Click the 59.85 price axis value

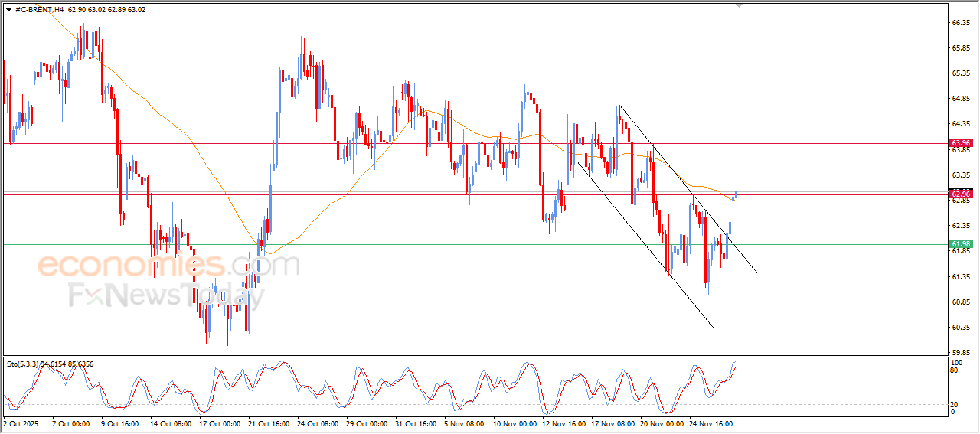pos(961,353)
